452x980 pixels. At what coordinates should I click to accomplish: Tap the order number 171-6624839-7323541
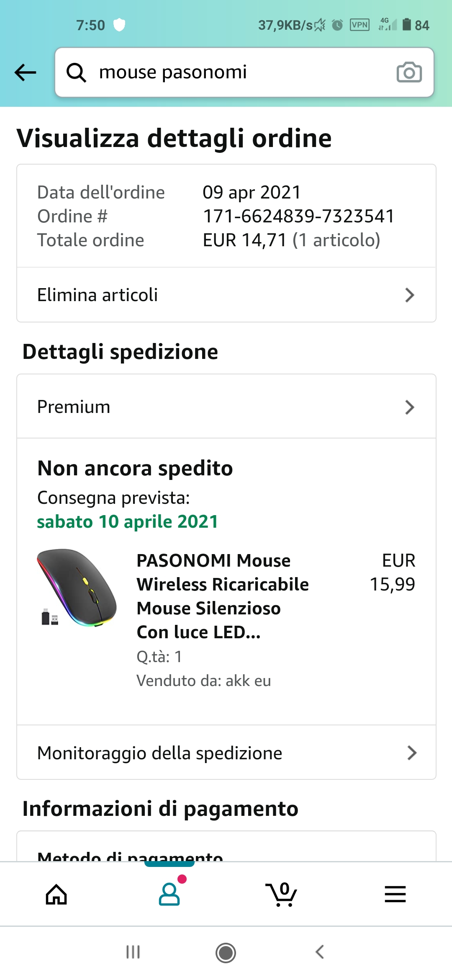pos(298,217)
